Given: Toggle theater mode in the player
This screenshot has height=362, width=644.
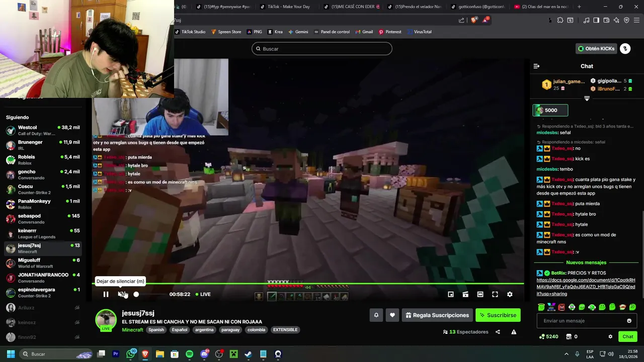Looking at the screenshot, I should point(480,294).
